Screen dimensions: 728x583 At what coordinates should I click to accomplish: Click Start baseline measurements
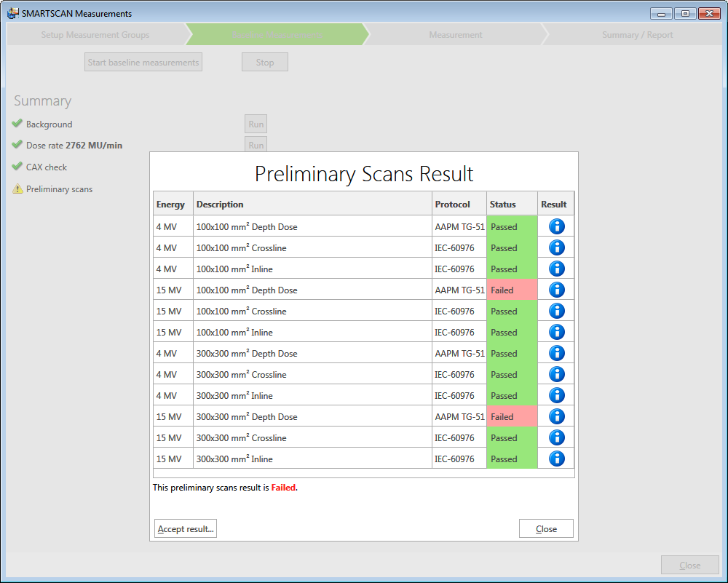143,62
